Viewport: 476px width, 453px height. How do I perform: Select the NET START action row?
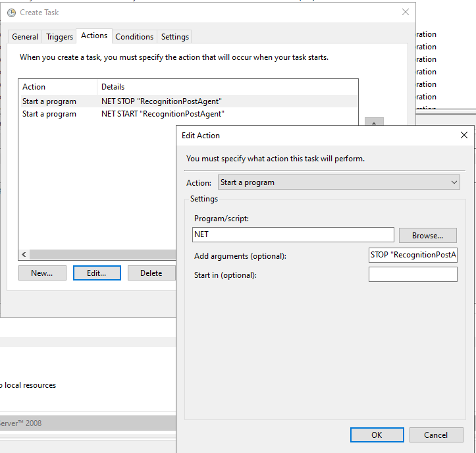click(x=188, y=114)
